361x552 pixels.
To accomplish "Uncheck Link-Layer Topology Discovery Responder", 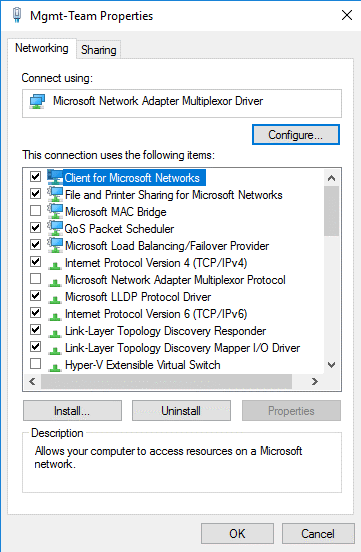I will (35, 330).
